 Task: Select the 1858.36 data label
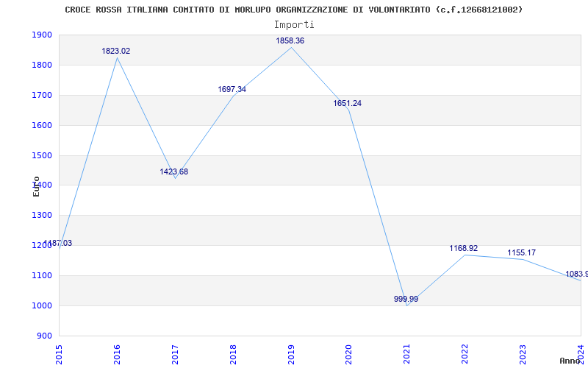290,40
